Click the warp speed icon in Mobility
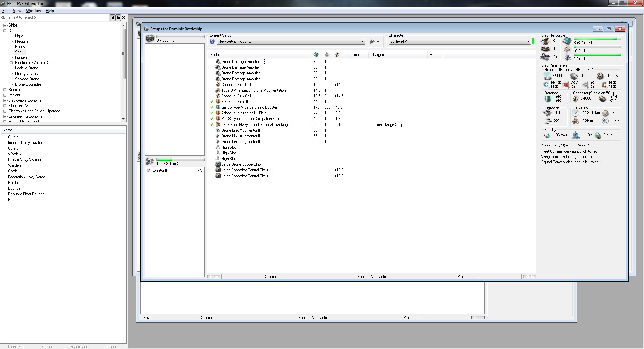Image resolution: width=644 pixels, height=349 pixels. [598, 135]
